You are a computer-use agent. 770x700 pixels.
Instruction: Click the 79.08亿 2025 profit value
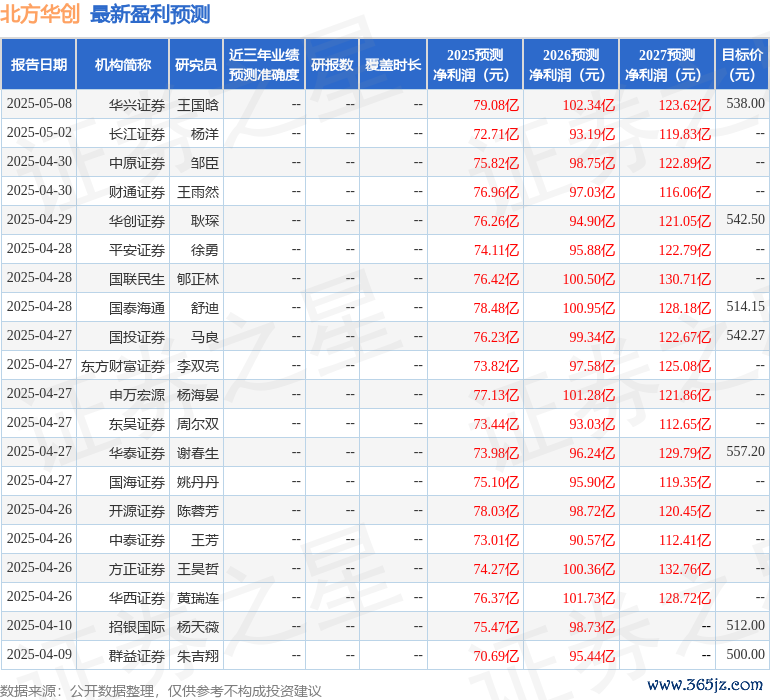coord(496,105)
